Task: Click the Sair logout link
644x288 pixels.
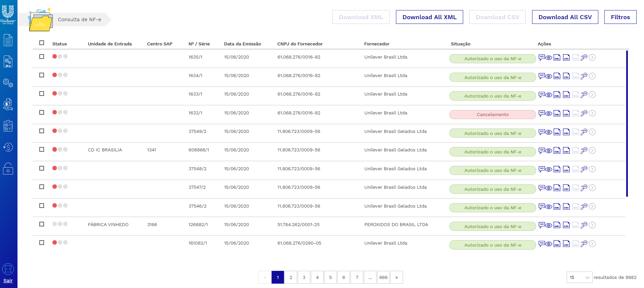Action: [x=8, y=281]
